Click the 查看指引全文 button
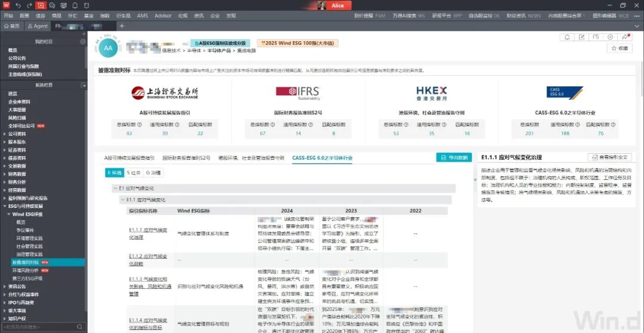Viewport: 644px width, 333px height. [x=609, y=157]
